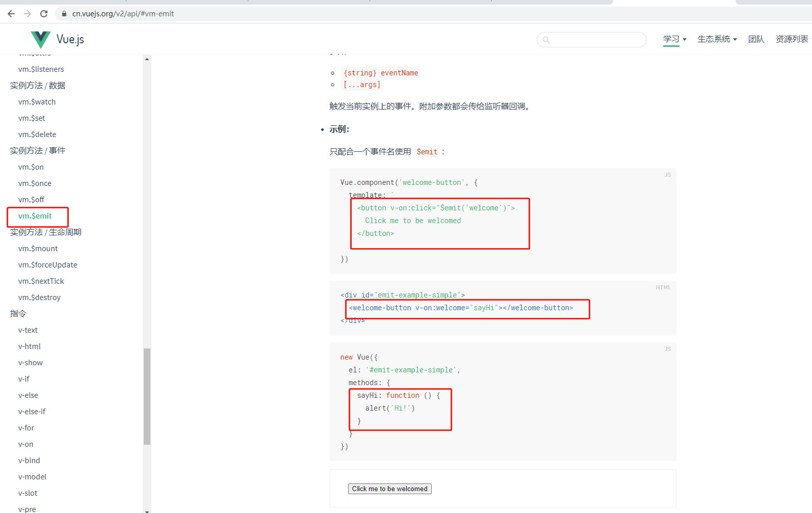This screenshot has width=812, height=513.
Task: Click the 触发当前实例上的事件 description paragraph
Action: 431,106
